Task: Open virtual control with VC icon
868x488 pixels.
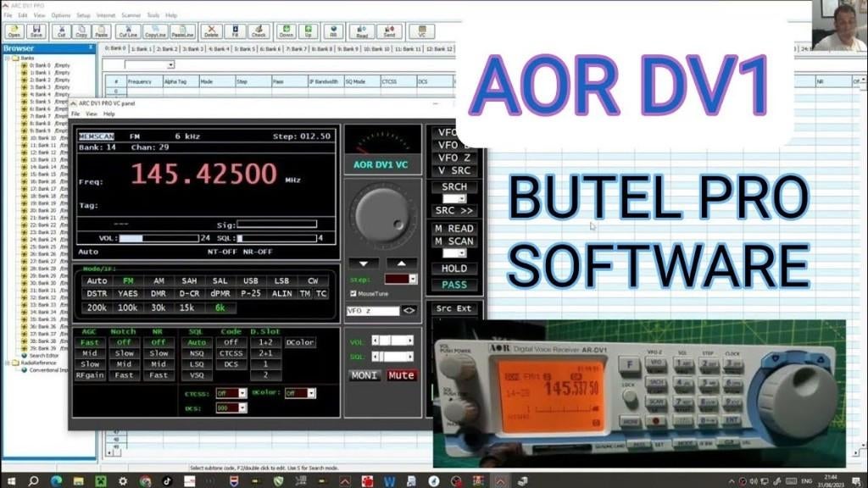Action: click(x=422, y=31)
